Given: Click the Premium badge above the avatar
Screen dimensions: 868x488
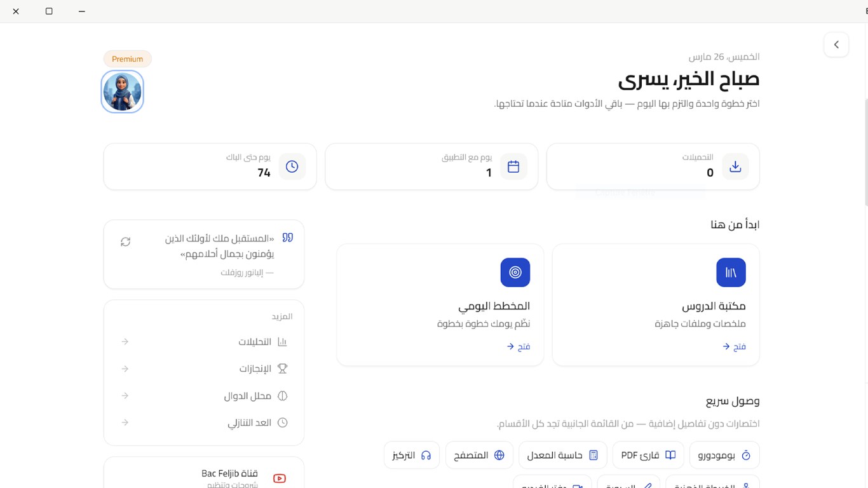Looking at the screenshot, I should [x=127, y=59].
